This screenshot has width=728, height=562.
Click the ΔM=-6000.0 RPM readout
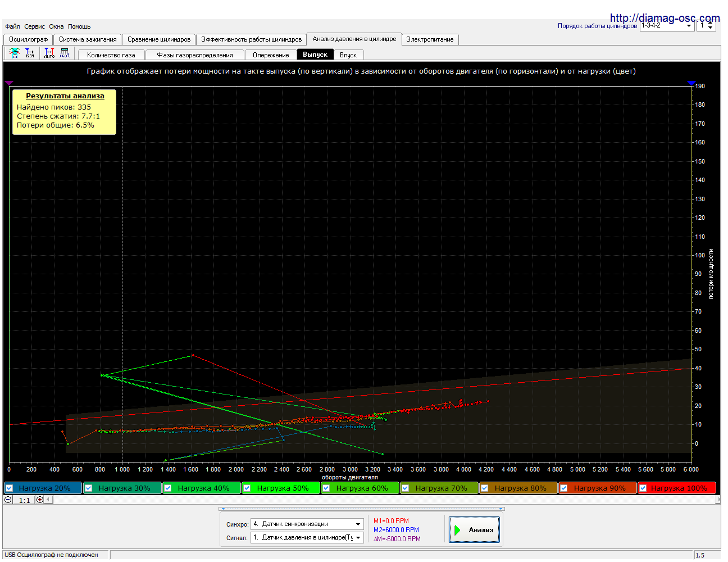(397, 539)
